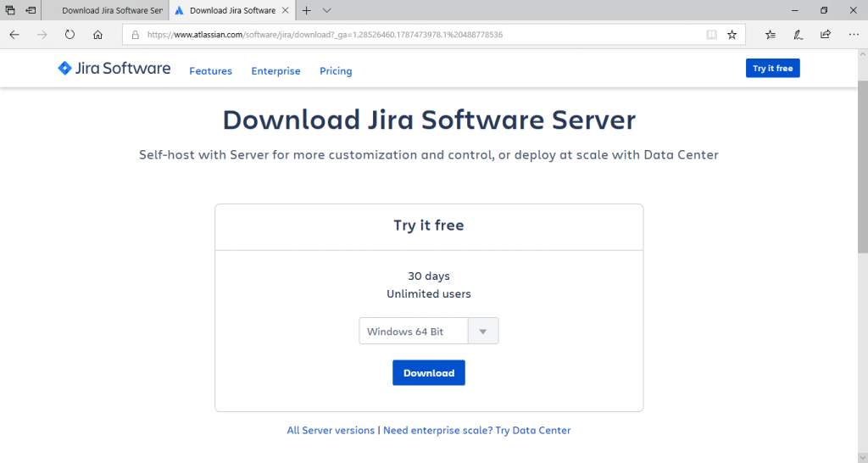This screenshot has height=463, width=868.
Task: Click the Edge tabs-you've-set-aside icon
Action: 10,10
